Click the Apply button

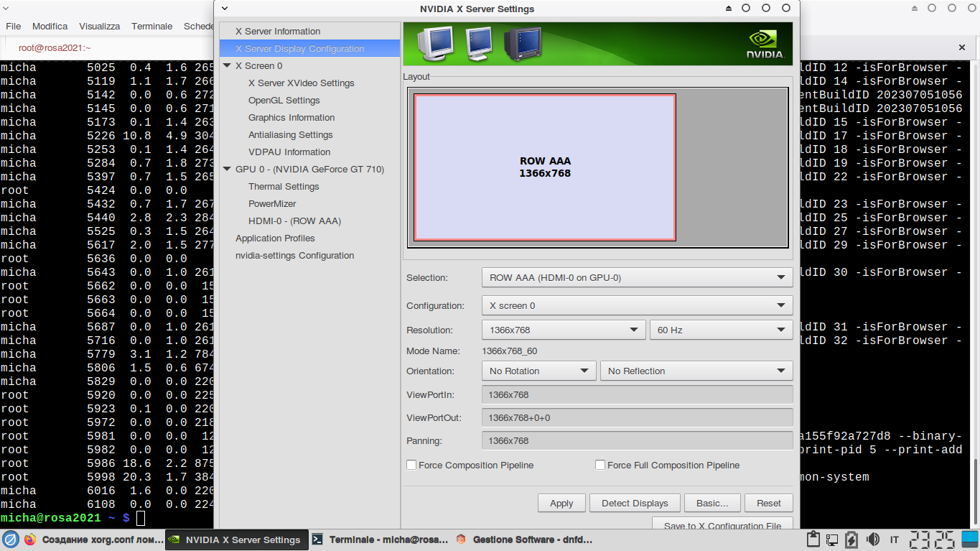(x=561, y=503)
